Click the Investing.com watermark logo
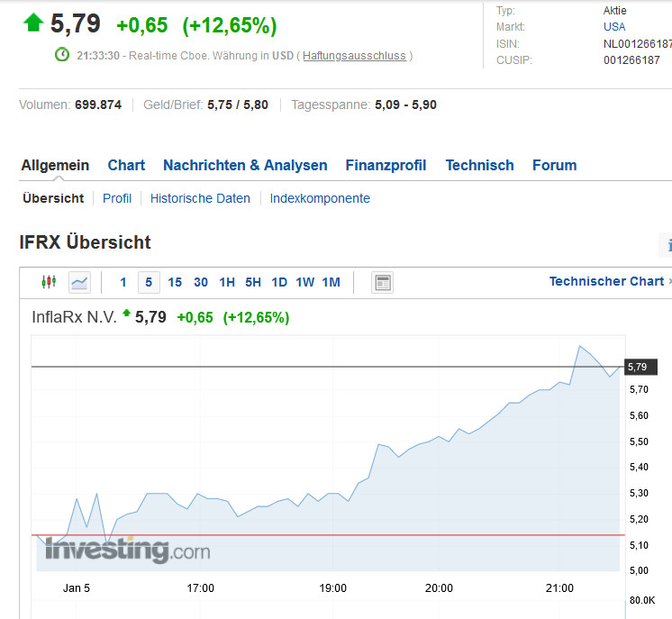Screen dimensions: 672x619 (127, 549)
